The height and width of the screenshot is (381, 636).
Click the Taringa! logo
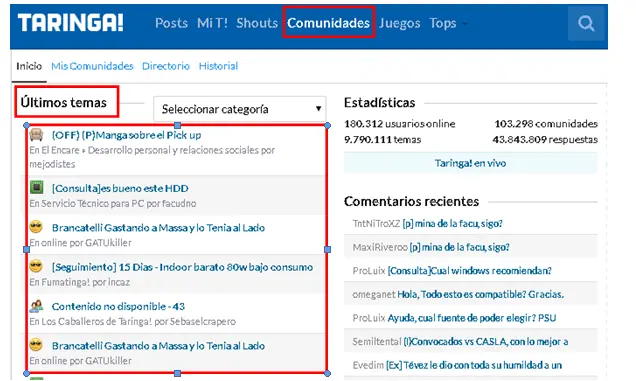click(71, 23)
